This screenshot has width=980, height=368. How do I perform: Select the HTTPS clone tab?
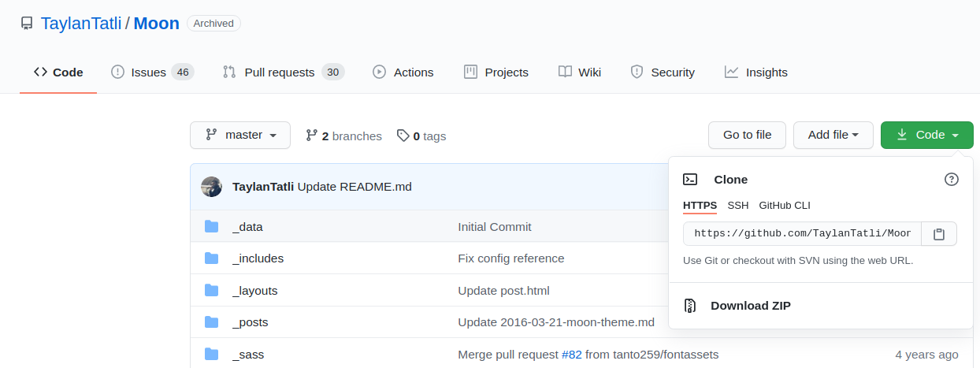coord(700,206)
